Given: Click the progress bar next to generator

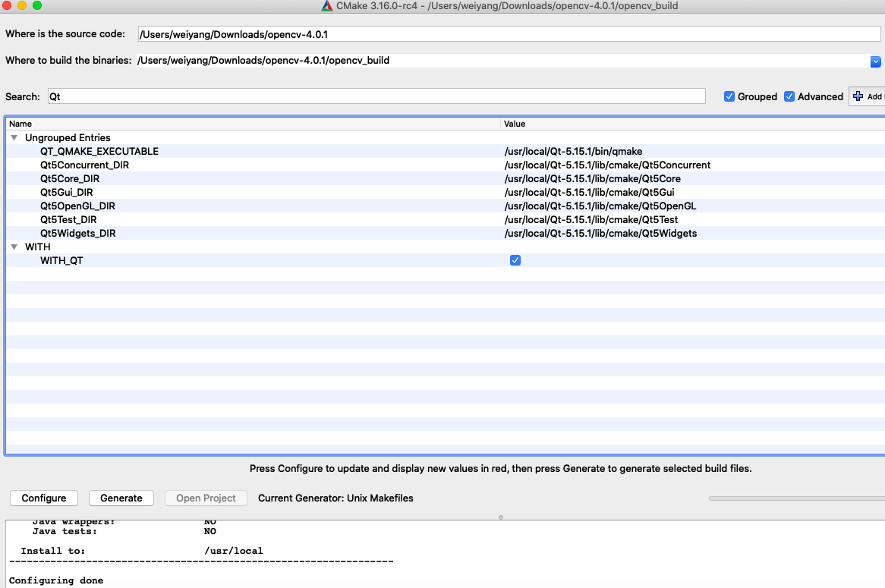Looking at the screenshot, I should [x=796, y=498].
